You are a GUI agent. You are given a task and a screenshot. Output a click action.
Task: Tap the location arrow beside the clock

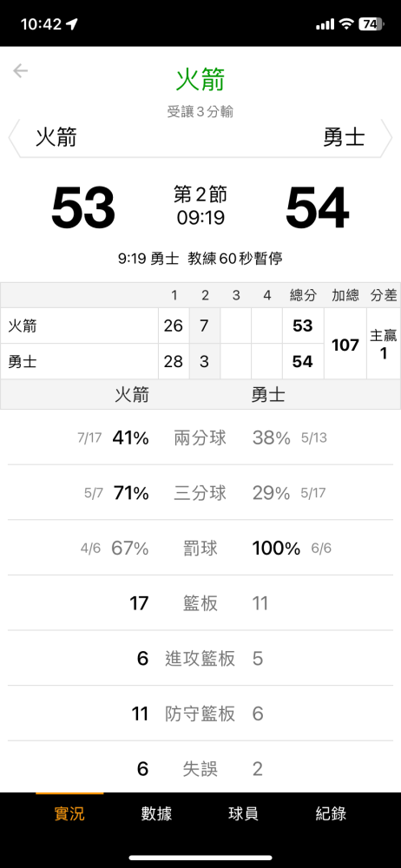(72, 23)
